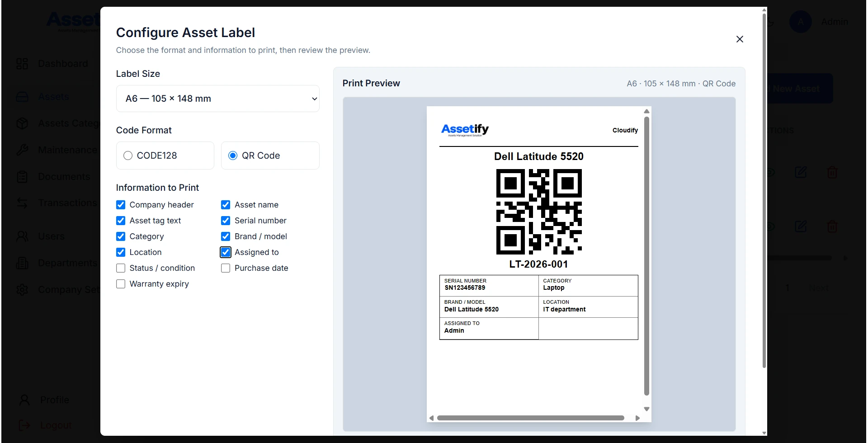Click the Assets sidebar icon

coord(22,97)
